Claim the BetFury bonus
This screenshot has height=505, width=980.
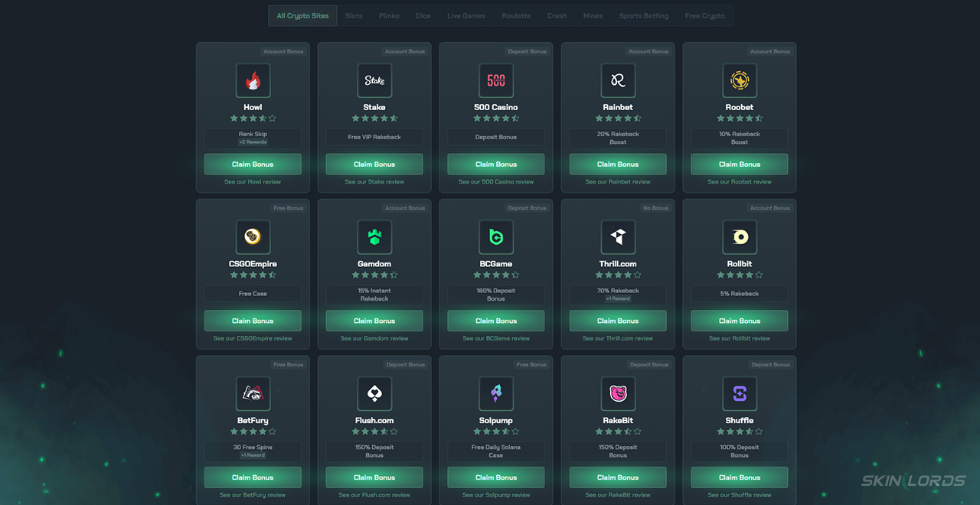[253, 477]
